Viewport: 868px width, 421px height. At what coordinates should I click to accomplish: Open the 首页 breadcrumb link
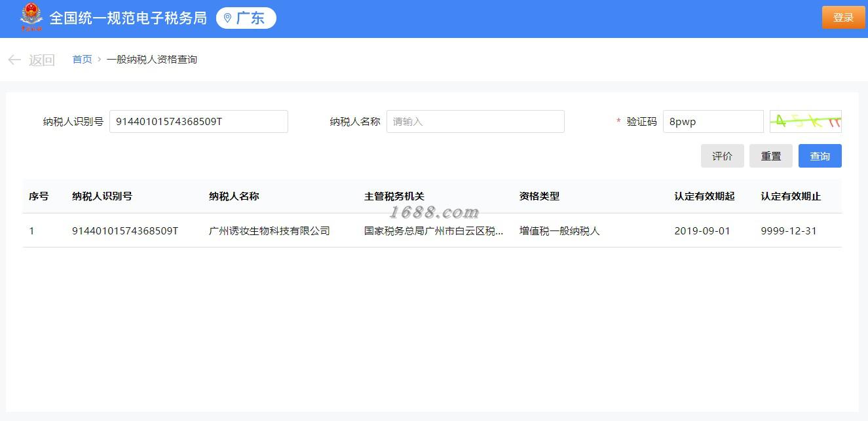click(x=82, y=60)
